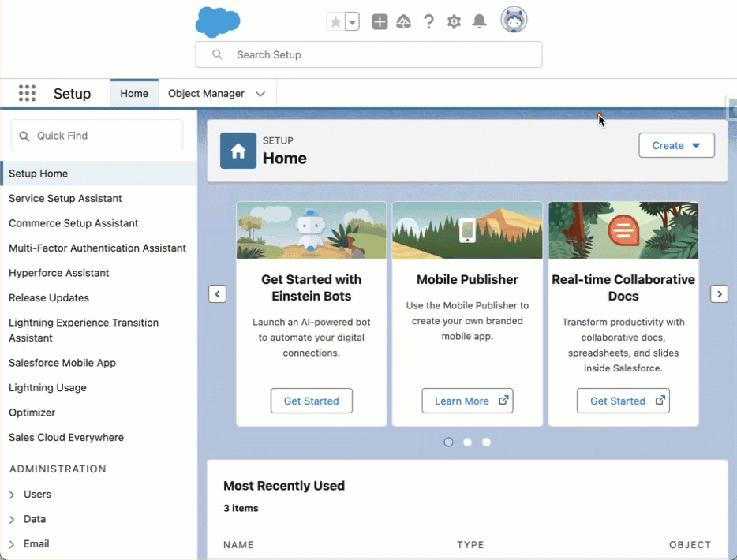Click the OBJECT column header
The image size is (737, 560).
pos(690,545)
